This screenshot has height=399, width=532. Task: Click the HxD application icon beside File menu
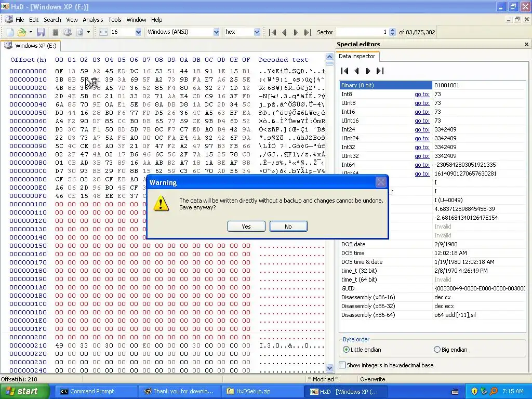pos(8,19)
